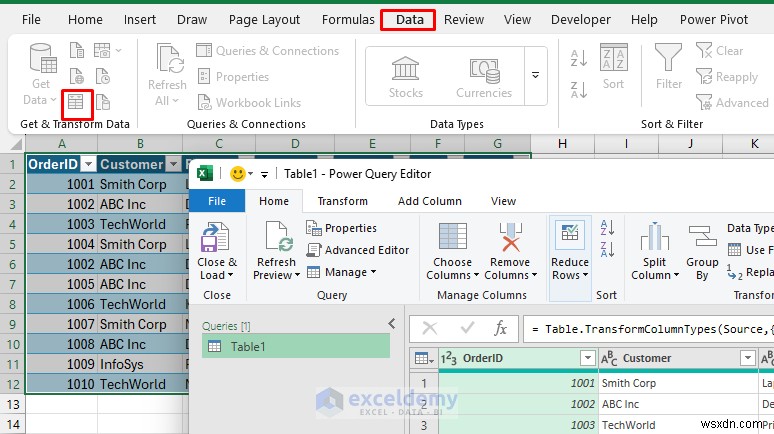Viewport: 774px width, 434px height.
Task: Click the From Picture icon
Action: [x=102, y=50]
